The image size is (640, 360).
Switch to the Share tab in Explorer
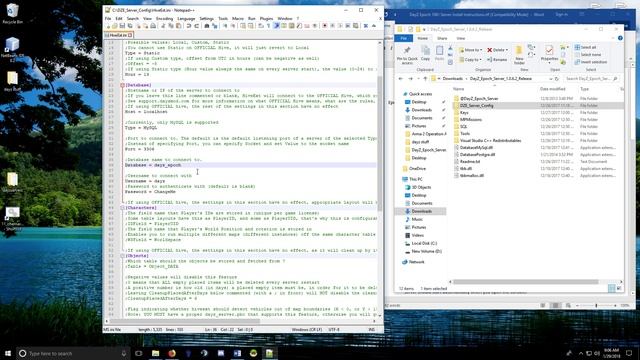(x=442, y=38)
